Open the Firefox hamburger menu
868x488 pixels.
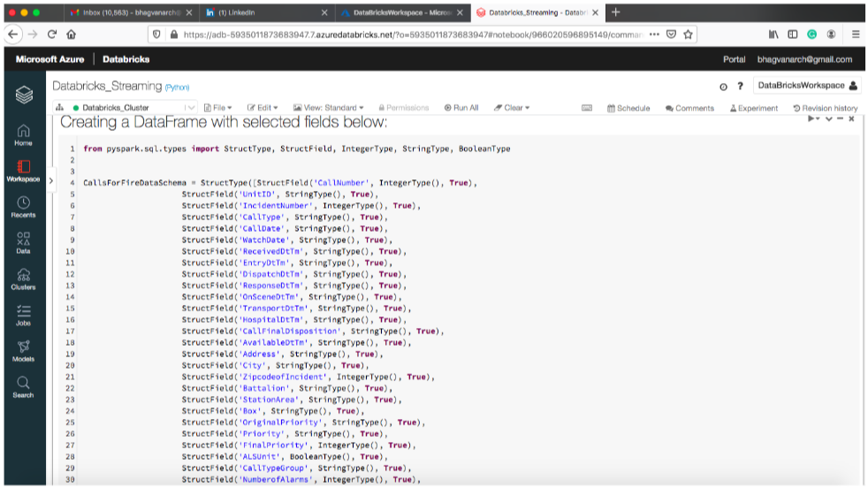tap(856, 34)
